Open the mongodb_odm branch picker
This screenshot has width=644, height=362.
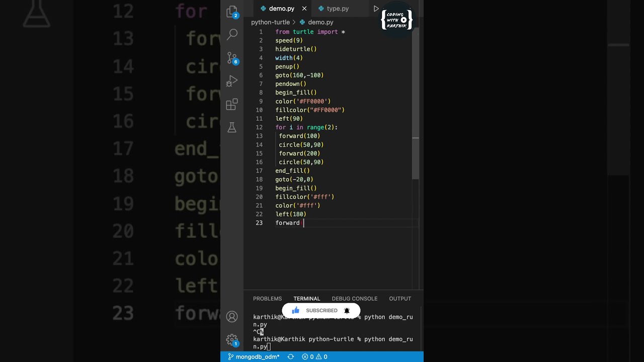(x=254, y=357)
